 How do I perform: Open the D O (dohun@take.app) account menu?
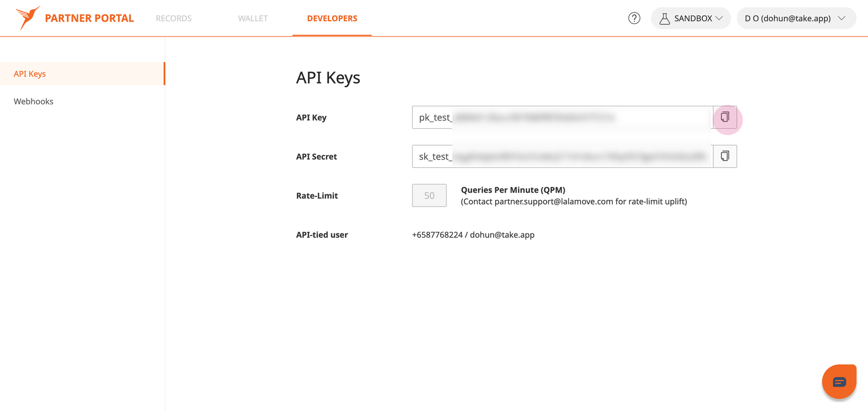[796, 18]
